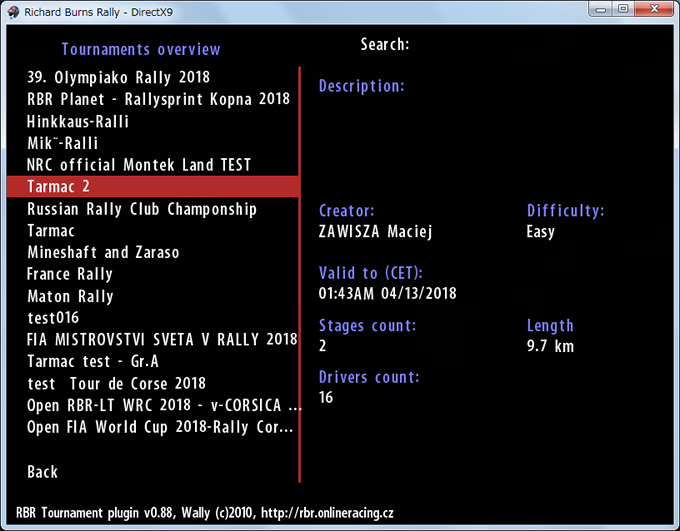
Task: Choose Open FIA World Cup 2018-Rally Cor... entry
Action: pos(160,427)
